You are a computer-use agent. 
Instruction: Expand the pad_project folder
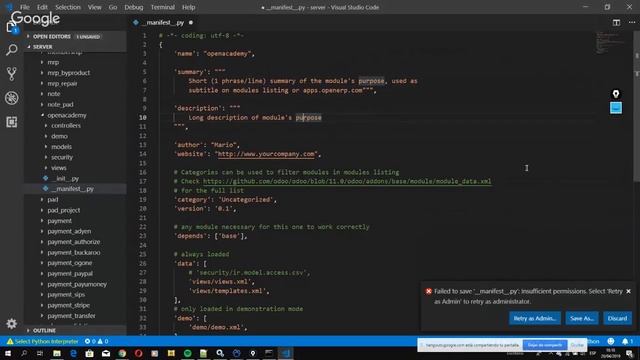click(x=63, y=210)
